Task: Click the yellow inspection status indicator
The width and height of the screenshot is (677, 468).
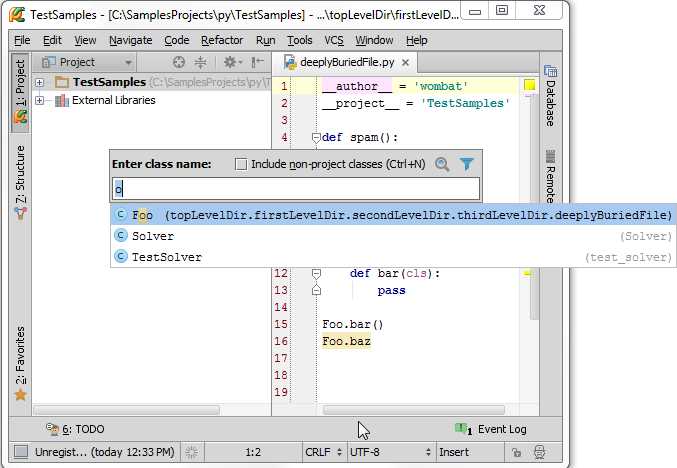Action: coord(529,85)
